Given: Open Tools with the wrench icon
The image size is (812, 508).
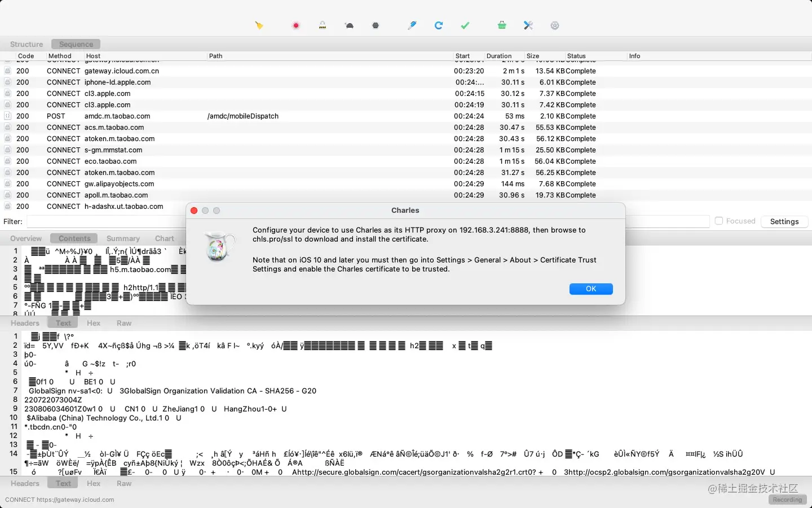Looking at the screenshot, I should [528, 25].
